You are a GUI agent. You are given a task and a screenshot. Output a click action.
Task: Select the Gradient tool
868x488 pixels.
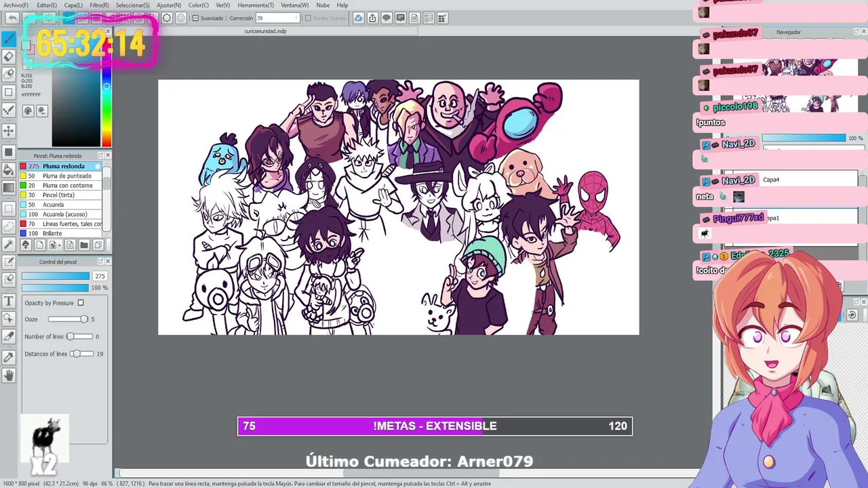pyautogui.click(x=9, y=188)
